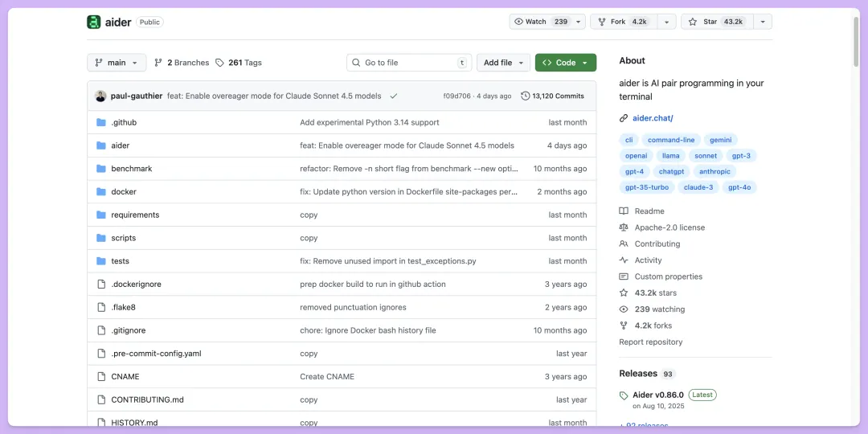Open the benchmark folder name
Screen dimensions: 868x434
pos(131,168)
